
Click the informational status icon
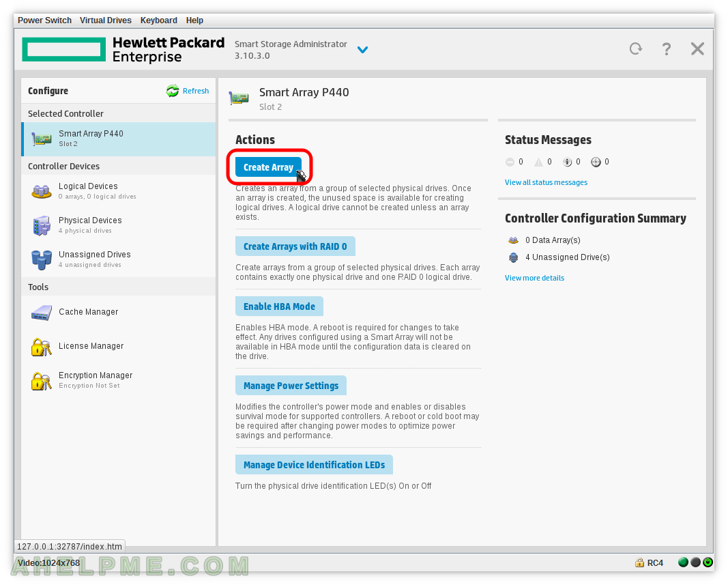tap(568, 162)
